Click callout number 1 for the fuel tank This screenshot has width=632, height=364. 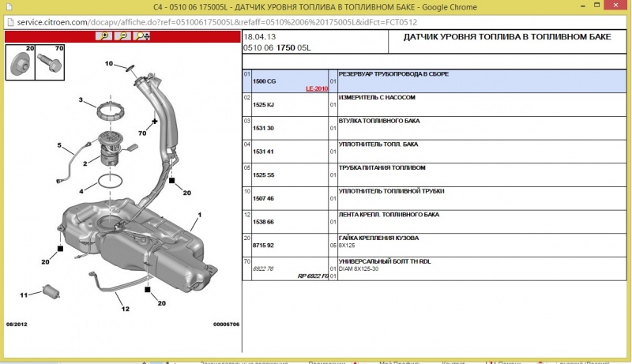[x=200, y=215]
